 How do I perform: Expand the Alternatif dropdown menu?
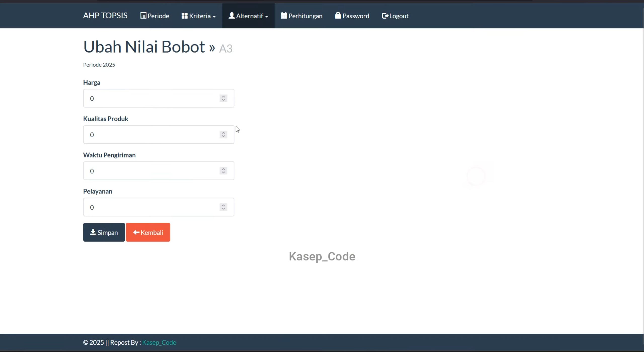pos(248,16)
